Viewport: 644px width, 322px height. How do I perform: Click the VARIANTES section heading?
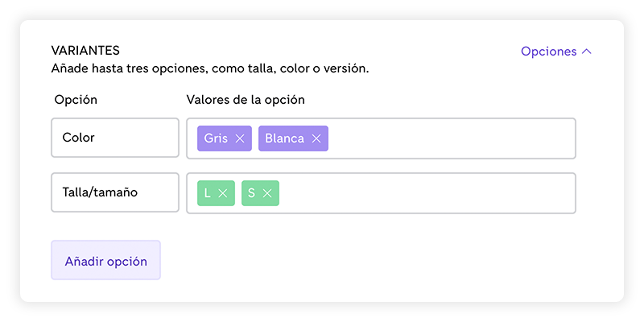point(85,51)
